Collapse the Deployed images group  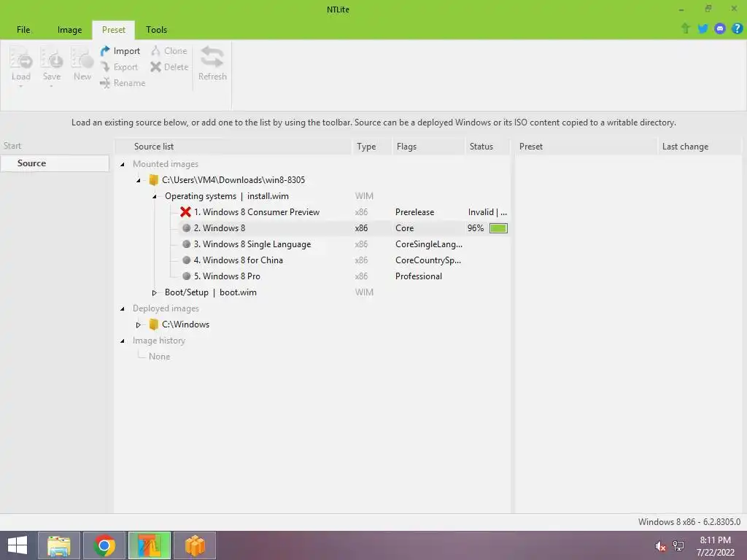[x=123, y=309]
